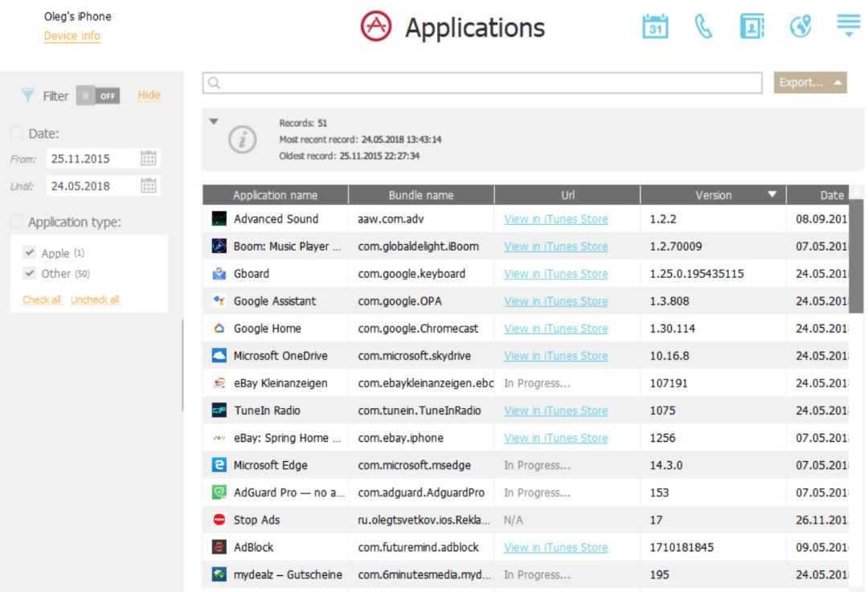Image resolution: width=868 pixels, height=592 pixels.
Task: Open the From date calendar picker
Action: click(x=149, y=158)
